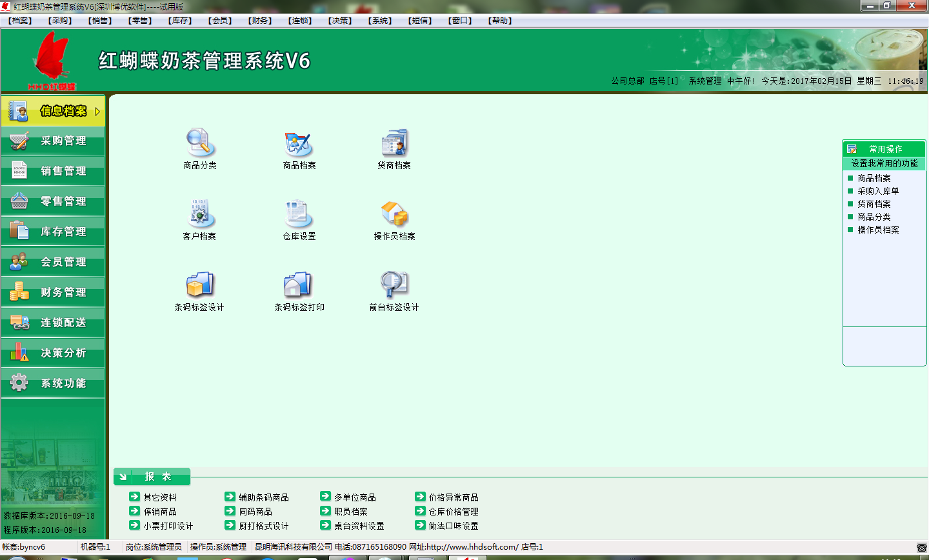Click 设置我常用的功能 in the shortcuts panel
The height and width of the screenshot is (560, 929).
884,164
